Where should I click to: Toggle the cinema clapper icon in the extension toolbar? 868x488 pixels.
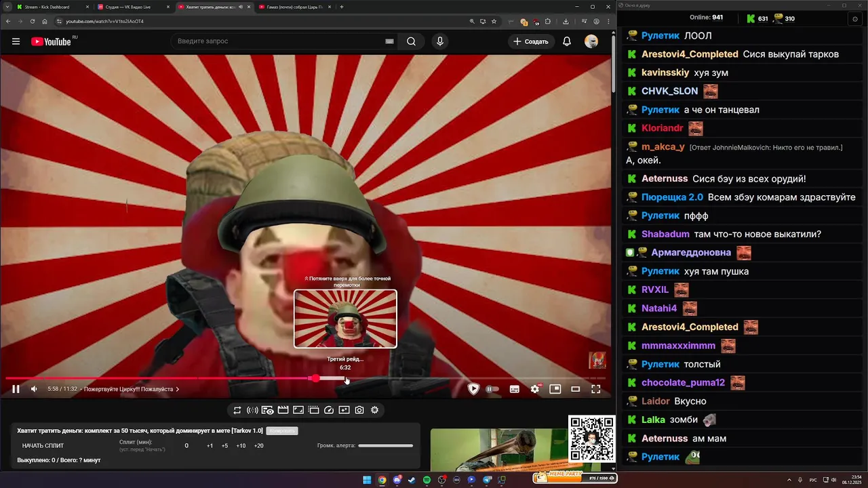283,410
